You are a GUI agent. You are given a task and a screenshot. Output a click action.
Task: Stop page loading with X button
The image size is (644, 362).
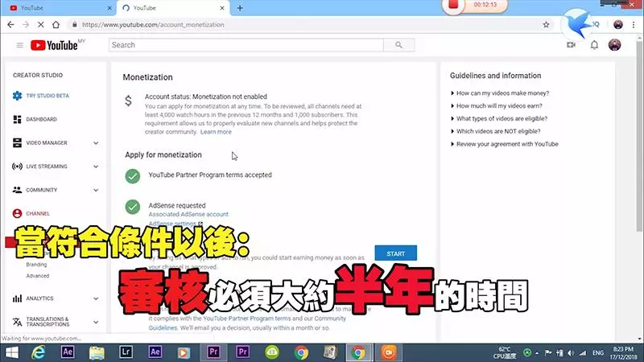(x=41, y=25)
